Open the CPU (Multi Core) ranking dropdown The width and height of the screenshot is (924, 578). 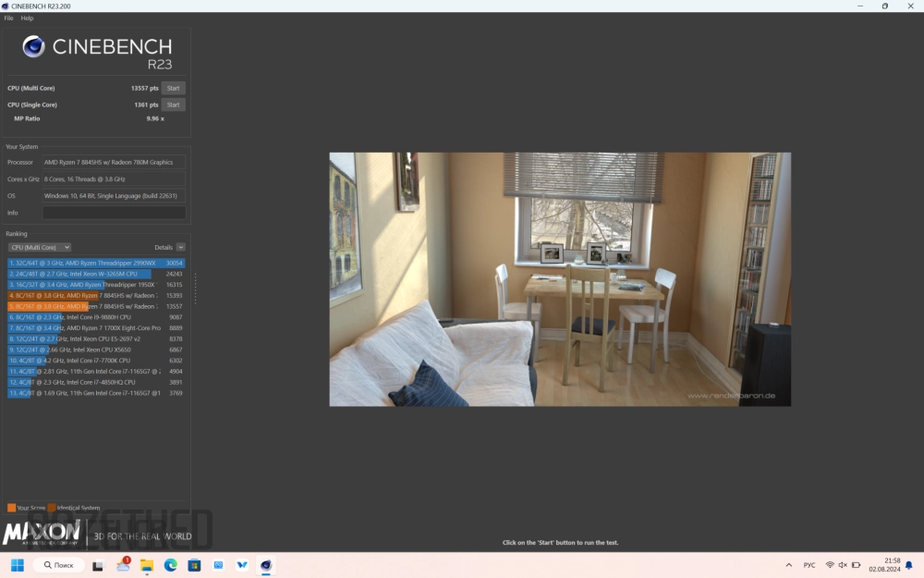point(40,247)
